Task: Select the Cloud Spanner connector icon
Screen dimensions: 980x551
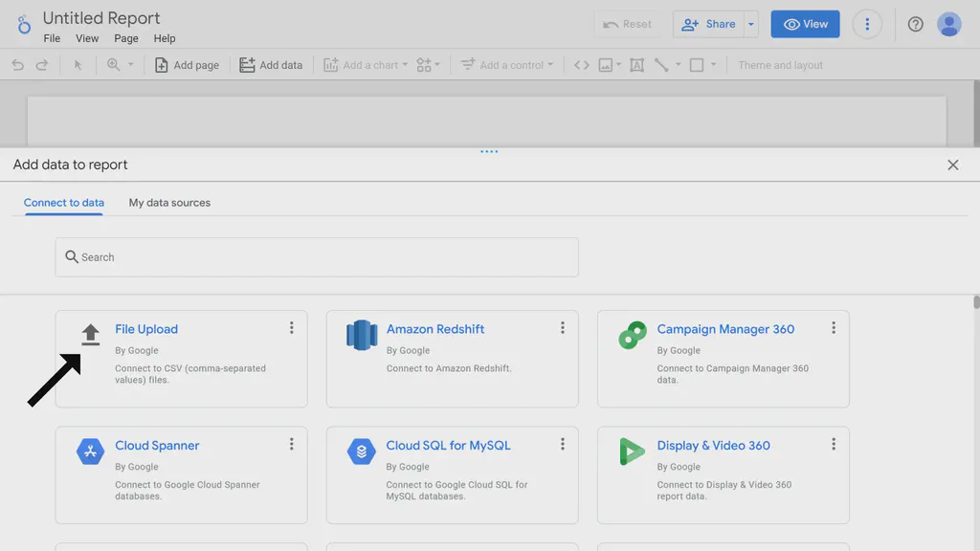Action: coord(91,451)
